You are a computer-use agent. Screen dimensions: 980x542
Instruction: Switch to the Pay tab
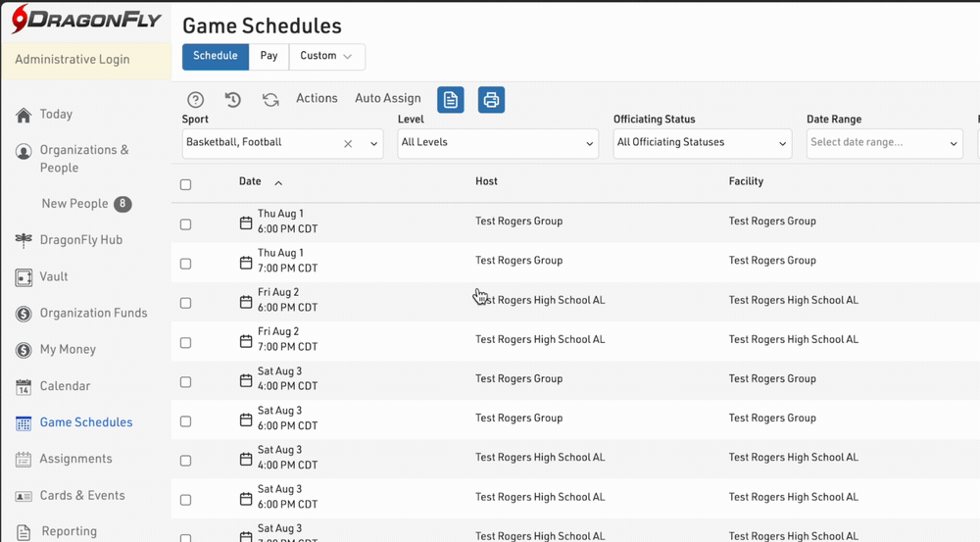(x=269, y=57)
